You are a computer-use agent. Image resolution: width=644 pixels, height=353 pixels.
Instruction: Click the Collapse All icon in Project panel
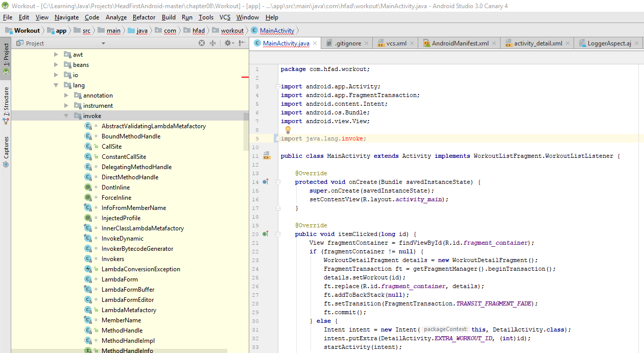pyautogui.click(x=213, y=43)
